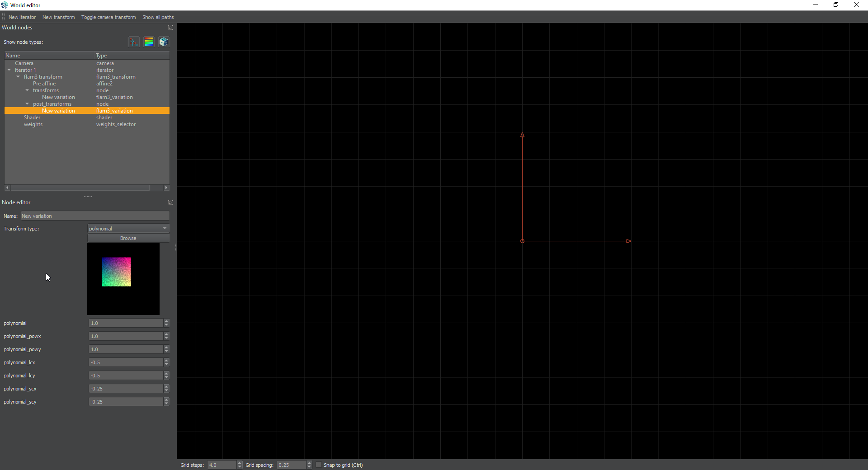
Task: Increase the polynomial_lcy value stepper
Action: (x=166, y=373)
